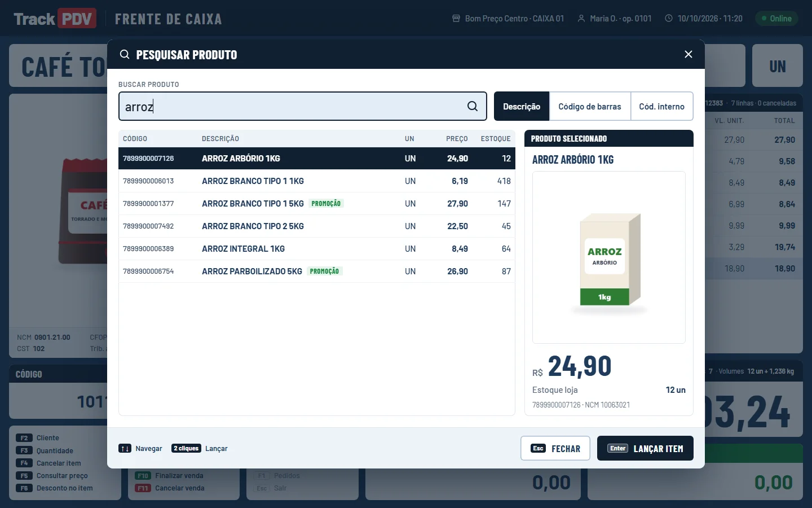Click the Online status indicator
The height and width of the screenshot is (508, 812).
(x=776, y=19)
